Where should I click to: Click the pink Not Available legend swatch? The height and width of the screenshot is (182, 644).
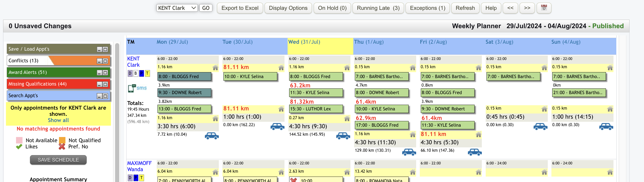19,140
